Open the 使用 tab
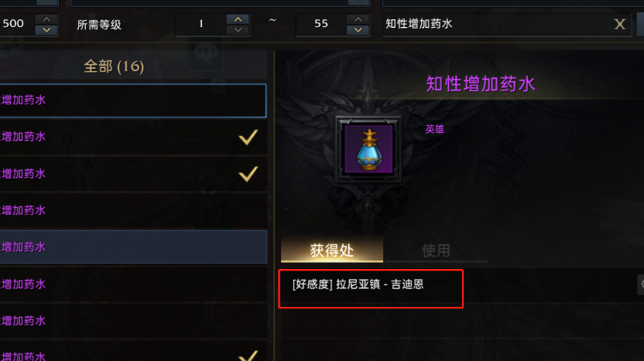 pos(436,250)
